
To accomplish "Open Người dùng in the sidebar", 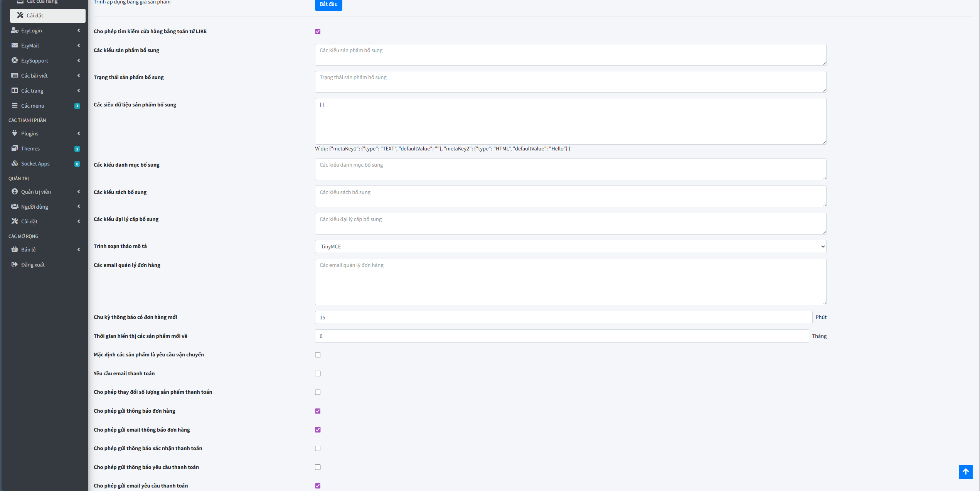I will pyautogui.click(x=35, y=207).
